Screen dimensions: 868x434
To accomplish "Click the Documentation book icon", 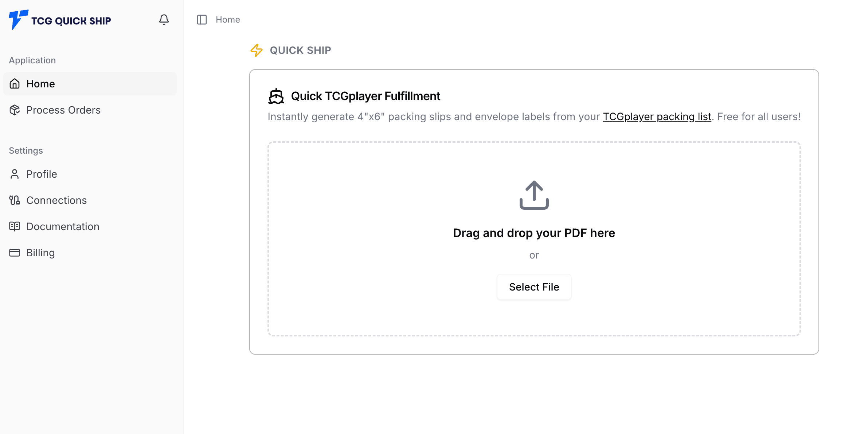I will (x=15, y=226).
